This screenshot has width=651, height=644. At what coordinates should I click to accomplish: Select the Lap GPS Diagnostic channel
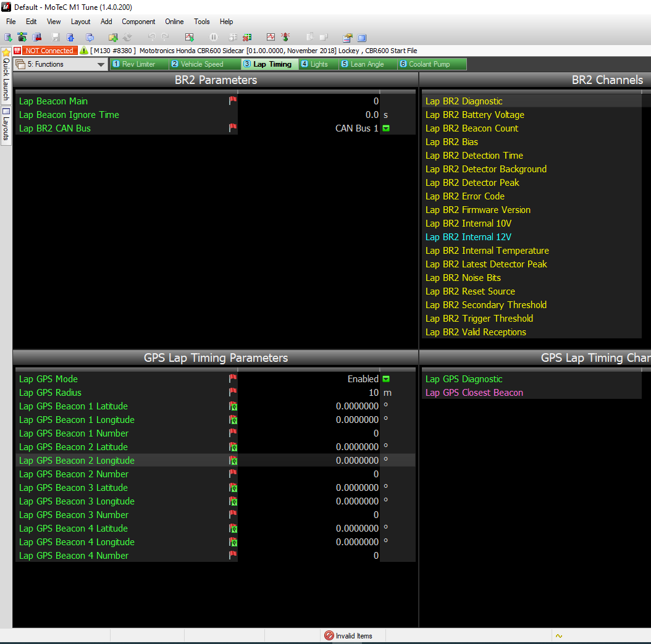532,379
